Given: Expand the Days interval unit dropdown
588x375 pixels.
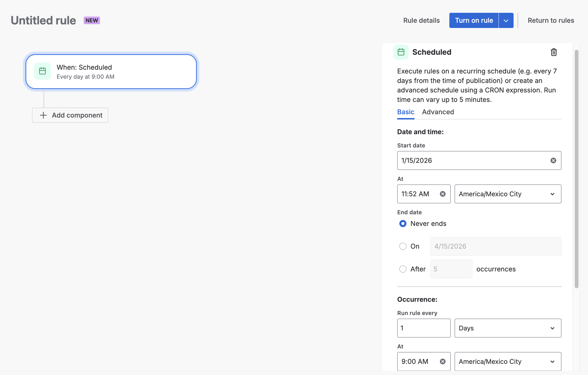Looking at the screenshot, I should pos(507,328).
